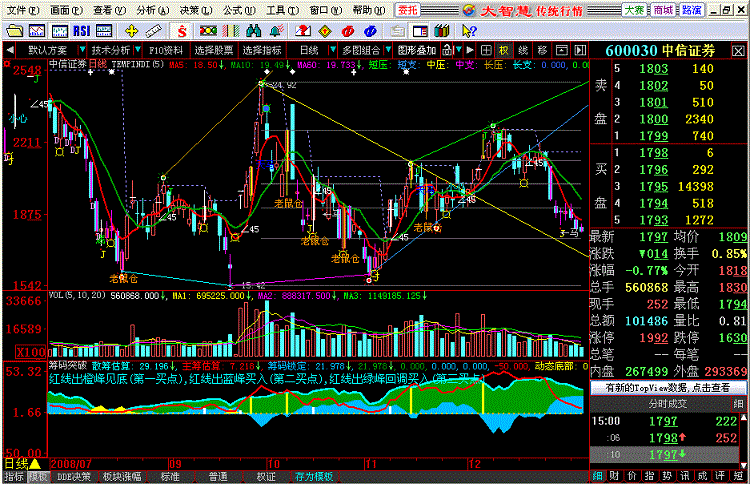The image size is (750, 484).
Task: Click the 选择指标 button
Action: [x=261, y=50]
